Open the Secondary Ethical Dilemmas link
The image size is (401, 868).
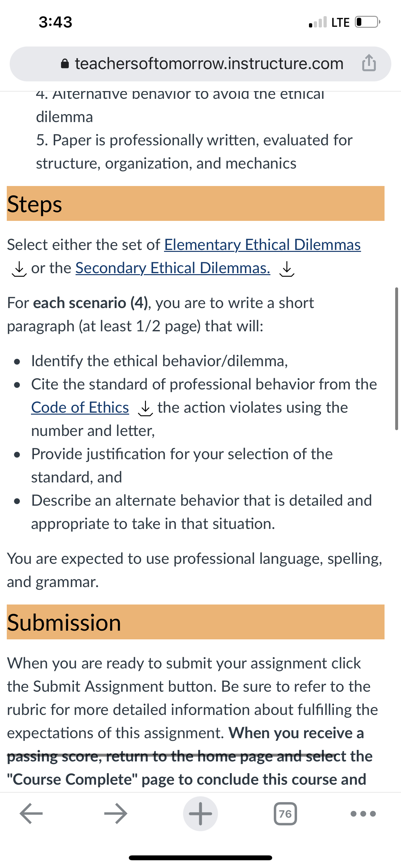173,268
